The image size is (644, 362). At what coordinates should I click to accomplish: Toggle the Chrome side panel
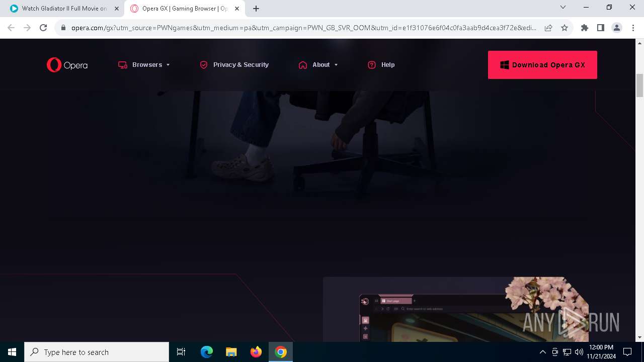(x=601, y=28)
